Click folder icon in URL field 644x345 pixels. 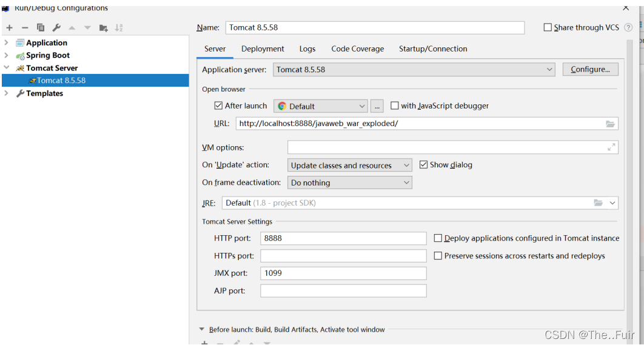coord(610,124)
